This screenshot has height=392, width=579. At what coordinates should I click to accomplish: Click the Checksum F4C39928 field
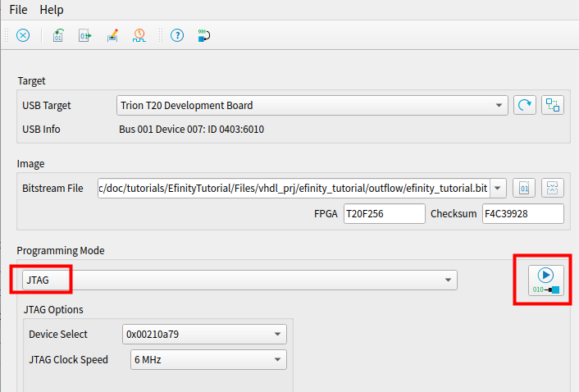(523, 214)
